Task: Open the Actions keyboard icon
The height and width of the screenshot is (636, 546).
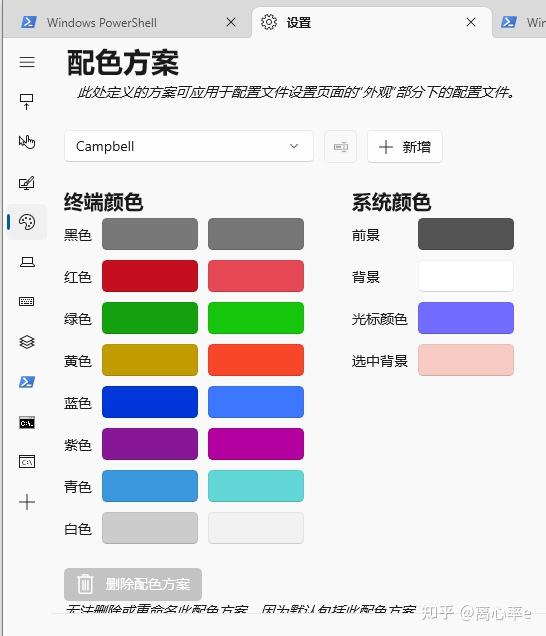Action: 27,301
